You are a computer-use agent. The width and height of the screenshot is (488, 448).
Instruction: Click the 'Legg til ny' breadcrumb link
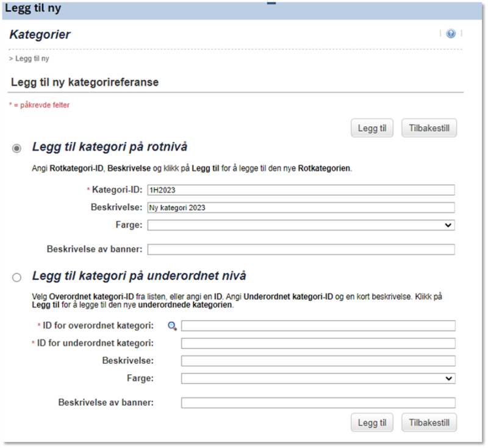click(x=32, y=59)
